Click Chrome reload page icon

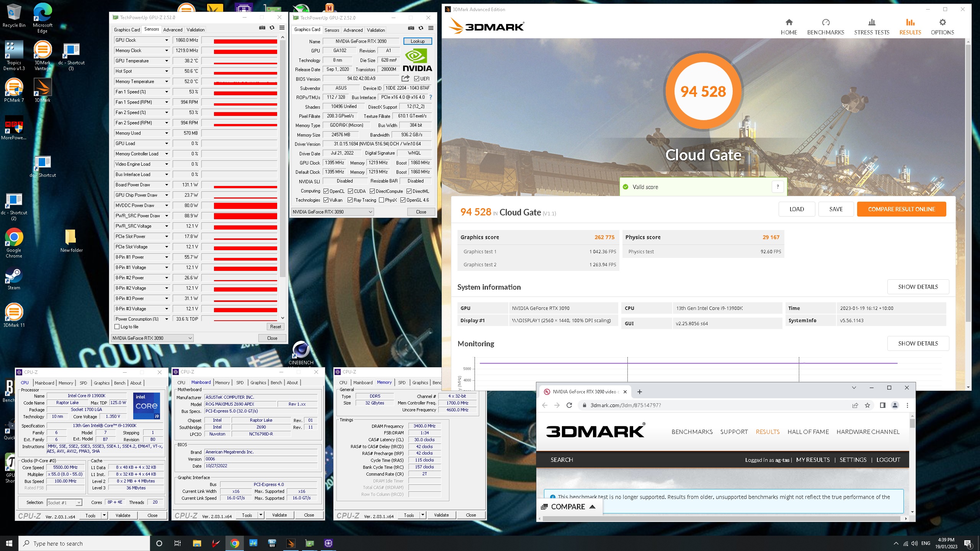tap(569, 405)
